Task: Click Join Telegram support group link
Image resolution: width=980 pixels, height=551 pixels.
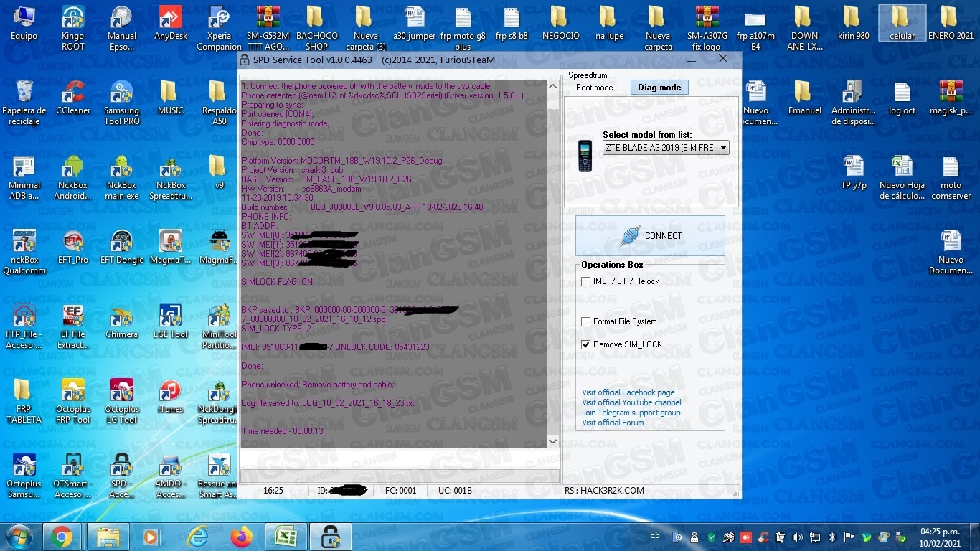Action: 631,413
